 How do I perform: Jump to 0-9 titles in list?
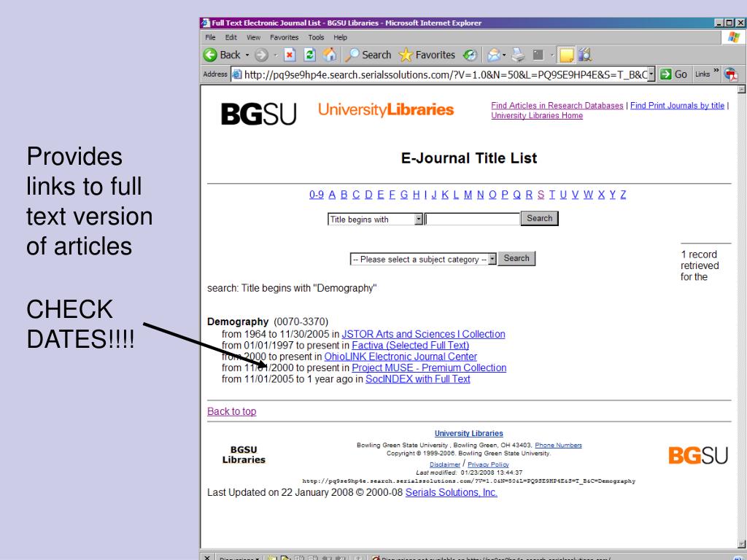click(x=317, y=195)
